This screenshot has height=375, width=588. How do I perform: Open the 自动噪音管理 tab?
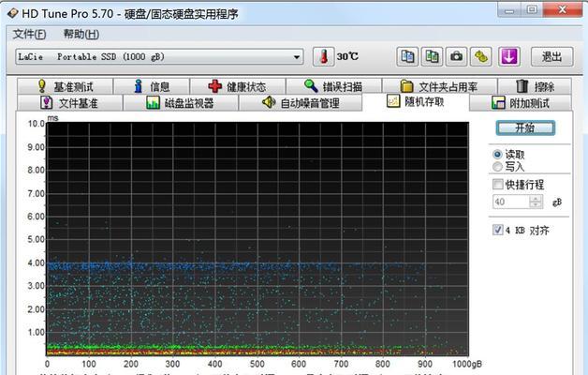(x=301, y=103)
